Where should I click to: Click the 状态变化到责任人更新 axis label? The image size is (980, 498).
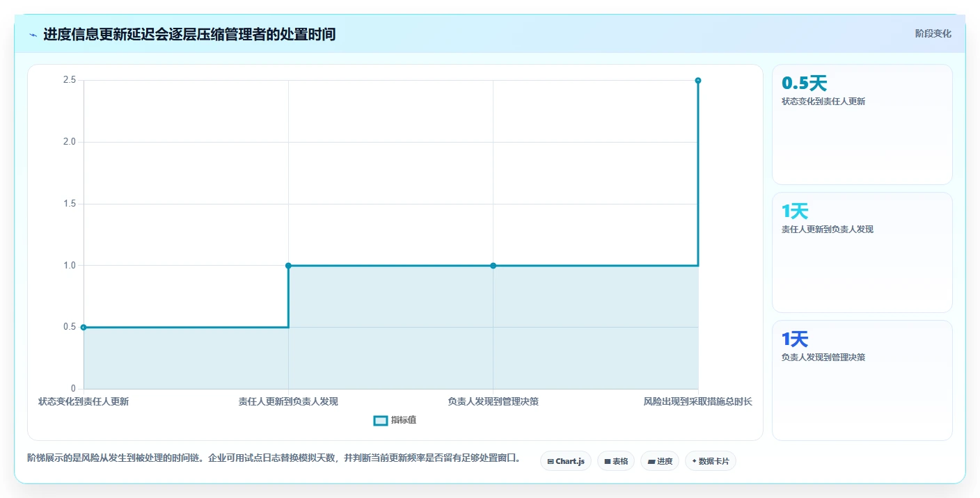[84, 401]
